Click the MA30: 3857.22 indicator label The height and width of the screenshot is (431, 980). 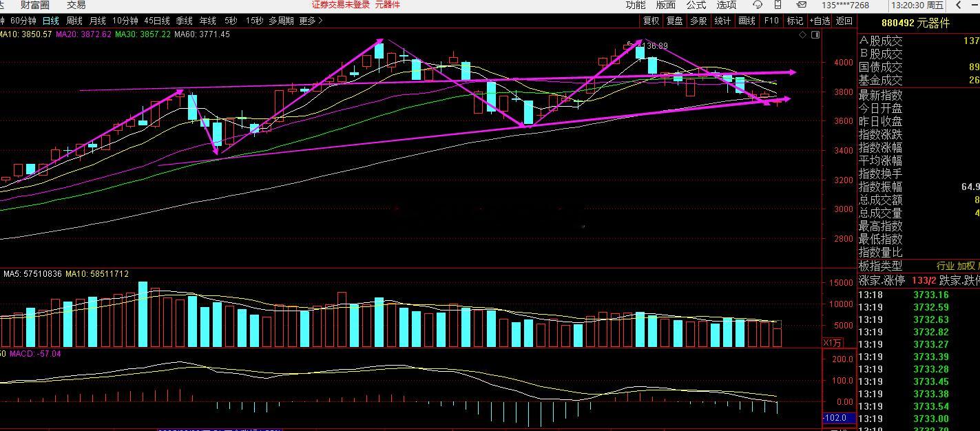pos(143,34)
